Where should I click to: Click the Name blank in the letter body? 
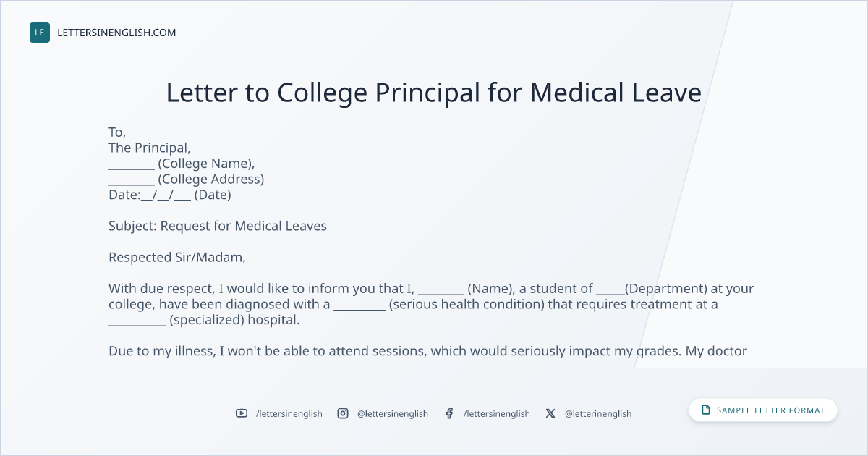coord(441,289)
